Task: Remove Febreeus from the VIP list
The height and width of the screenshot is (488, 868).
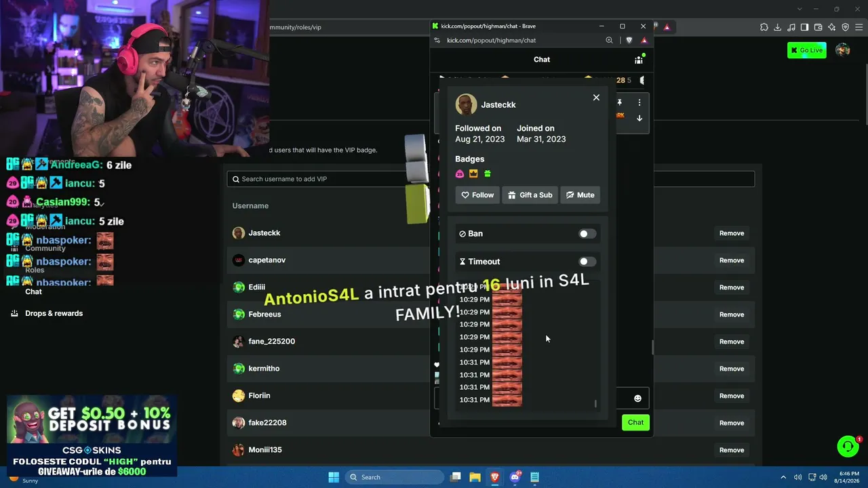Action: 732,314
